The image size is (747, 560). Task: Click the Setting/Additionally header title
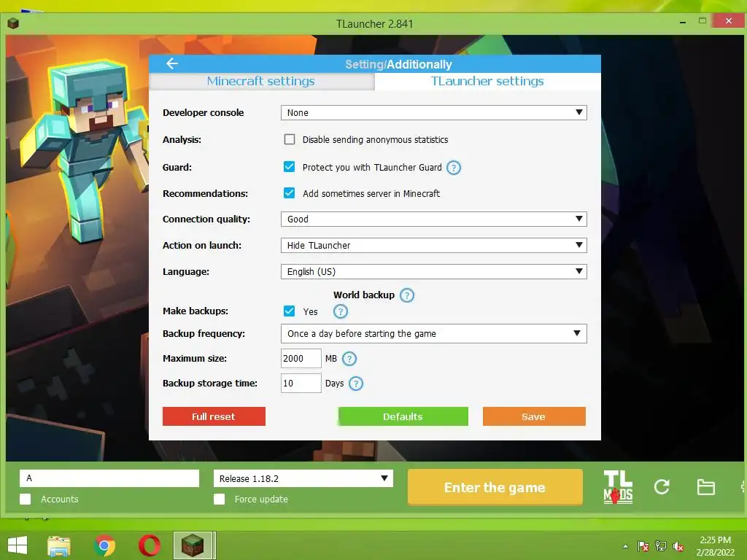point(399,64)
